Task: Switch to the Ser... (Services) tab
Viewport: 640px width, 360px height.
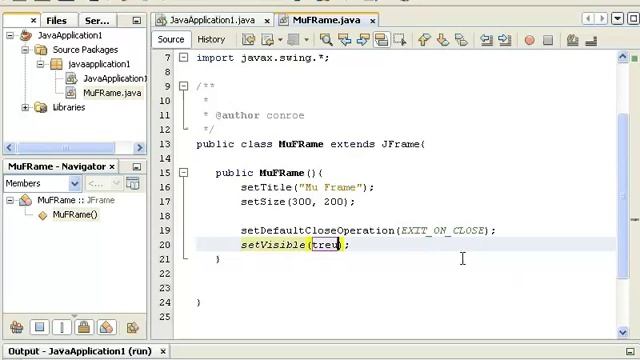Action: [97, 20]
